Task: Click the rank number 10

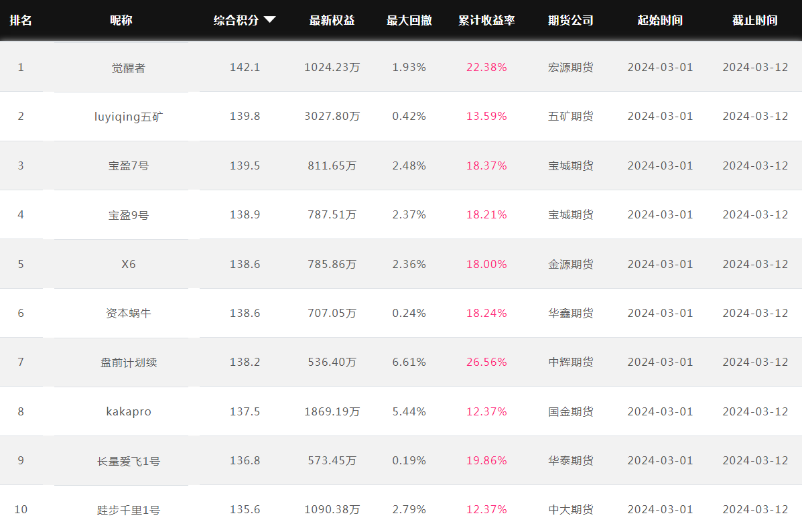Action: [x=21, y=509]
